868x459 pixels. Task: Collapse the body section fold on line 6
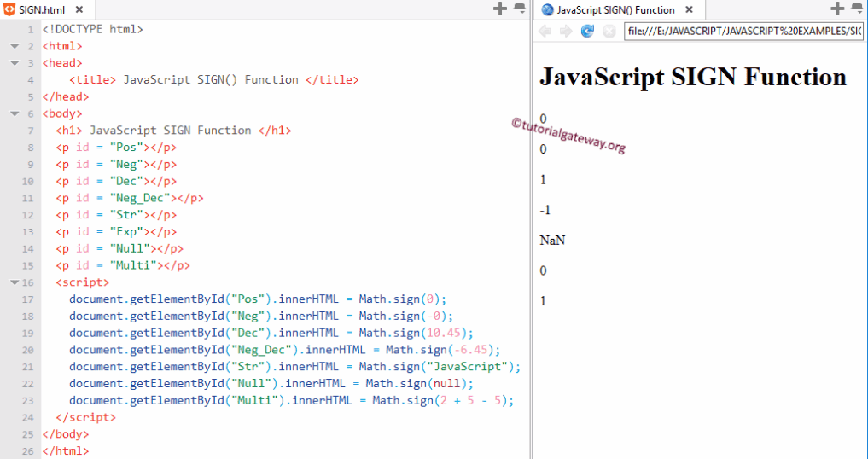[x=15, y=113]
